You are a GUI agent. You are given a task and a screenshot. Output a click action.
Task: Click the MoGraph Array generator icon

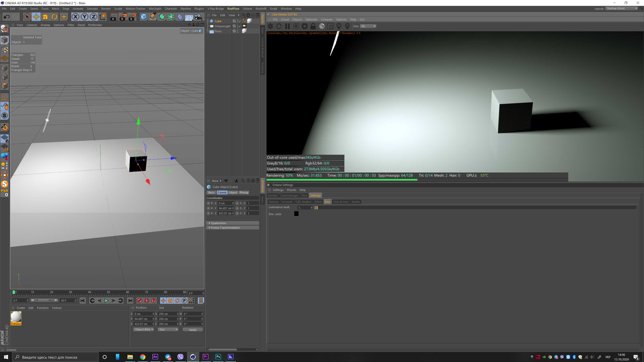tap(171, 17)
